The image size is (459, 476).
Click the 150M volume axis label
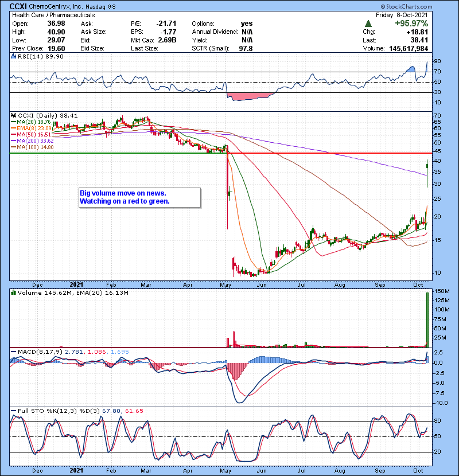pos(442,291)
